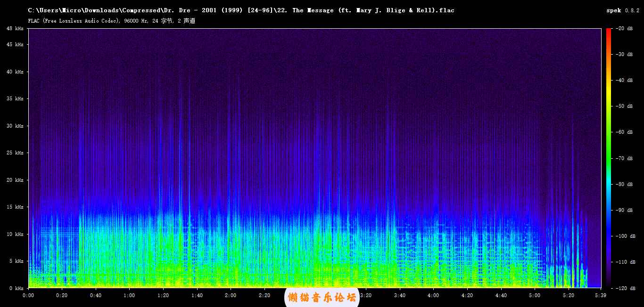
Task: Click the 5 kHz frequency label
Action: point(17,261)
